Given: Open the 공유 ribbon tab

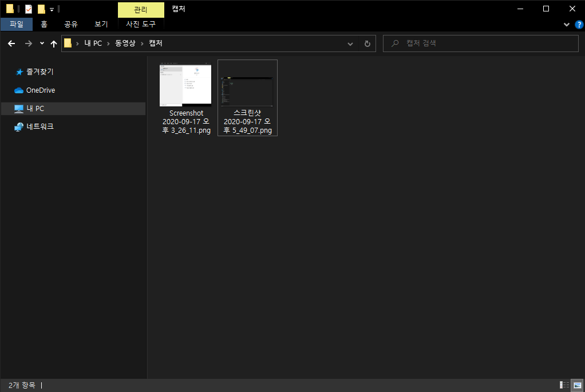Looking at the screenshot, I should pyautogui.click(x=71, y=24).
